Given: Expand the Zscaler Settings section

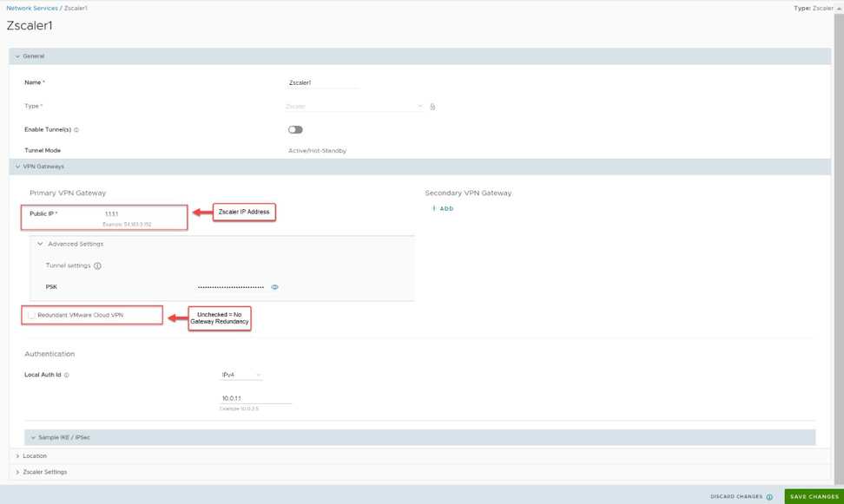Looking at the screenshot, I should click(17, 473).
